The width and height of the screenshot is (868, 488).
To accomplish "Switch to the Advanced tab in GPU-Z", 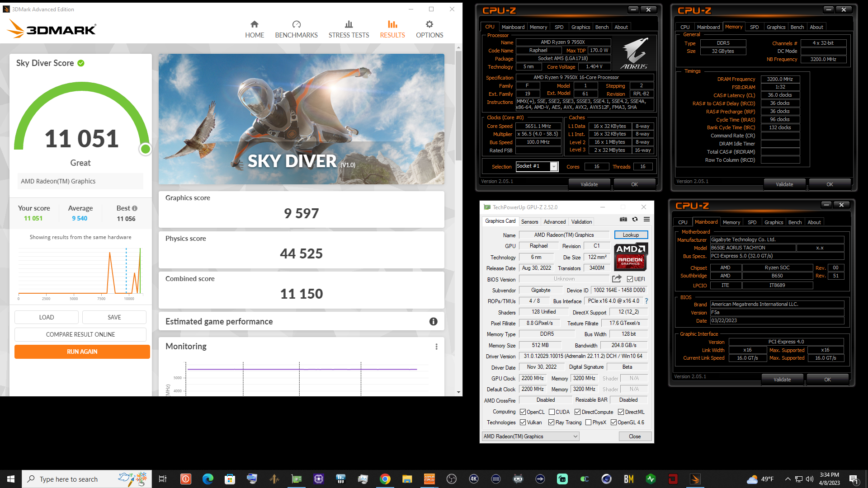I will [x=555, y=222].
